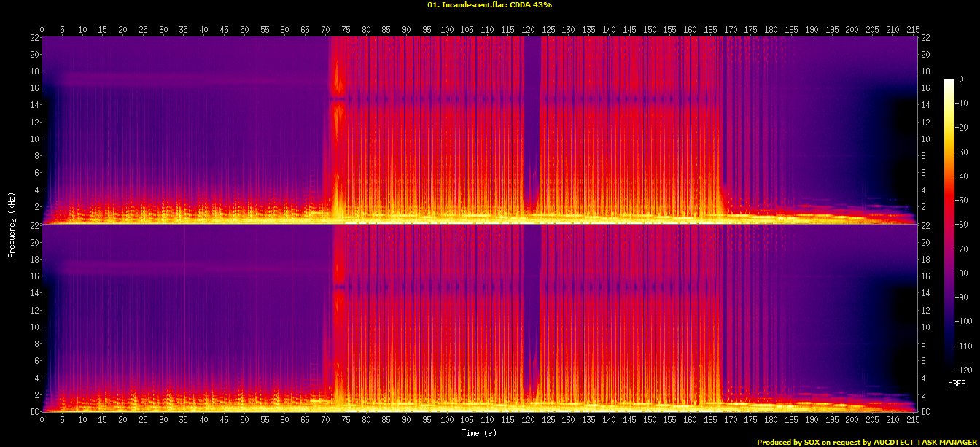Click the 22 kHz label at top-right frequency axis
The width and height of the screenshot is (980, 447).
tap(926, 38)
